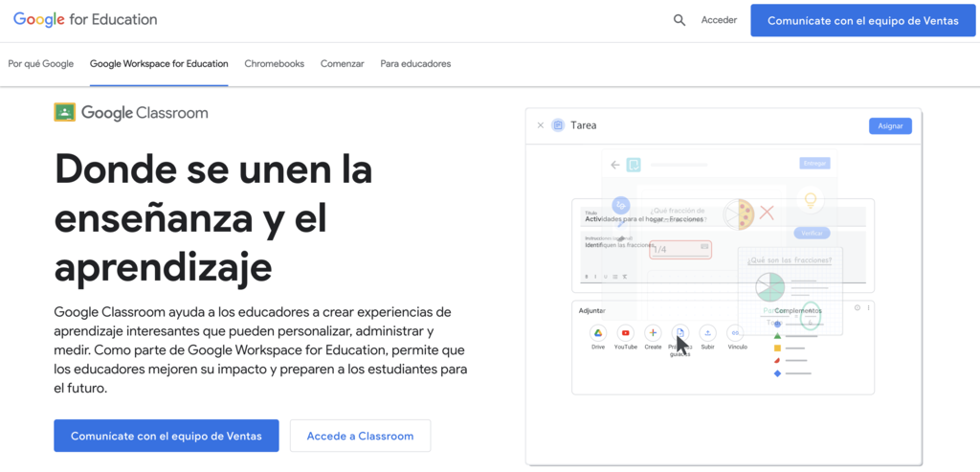Click Accede a Classroom button

360,436
